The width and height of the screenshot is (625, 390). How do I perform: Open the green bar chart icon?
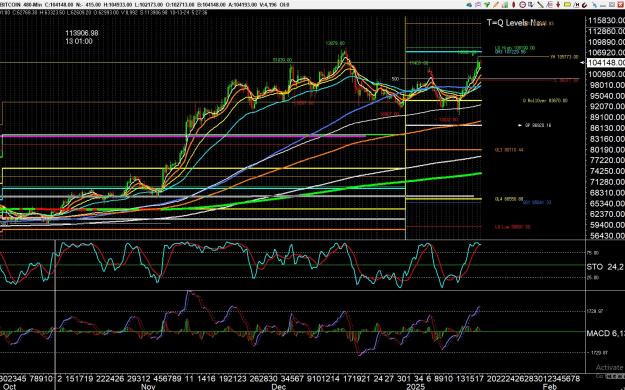point(505,5)
